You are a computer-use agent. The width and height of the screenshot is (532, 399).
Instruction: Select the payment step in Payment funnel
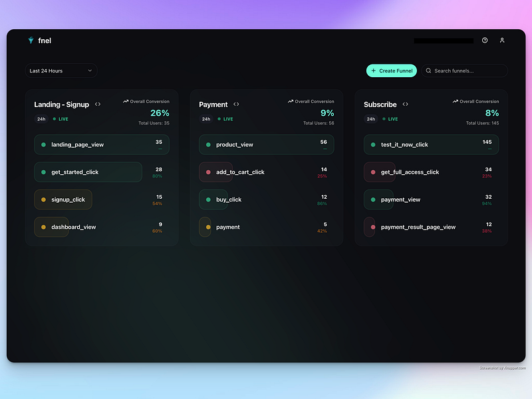[267, 227]
